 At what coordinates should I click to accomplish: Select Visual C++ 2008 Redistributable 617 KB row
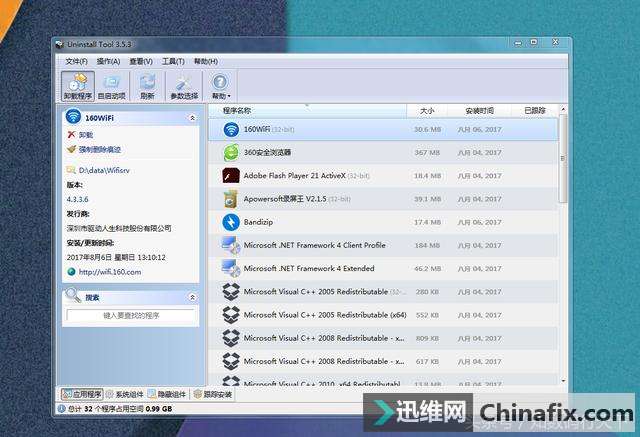pyautogui.click(x=383, y=362)
